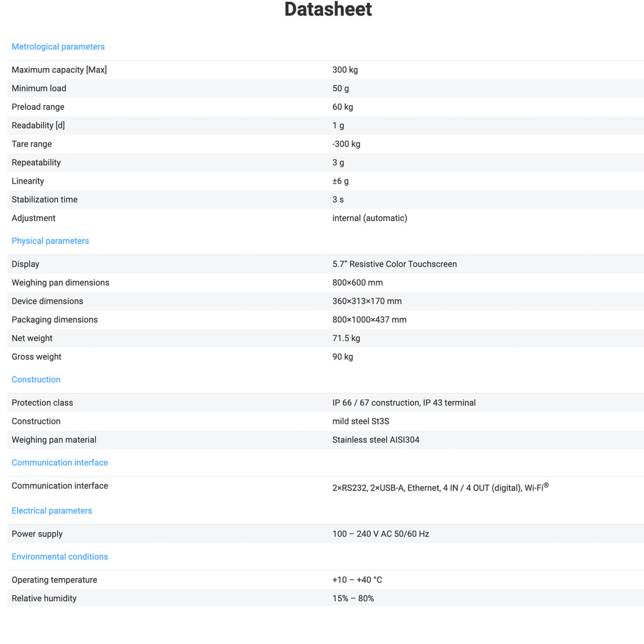Open the Electrical parameters section heading

pos(52,511)
